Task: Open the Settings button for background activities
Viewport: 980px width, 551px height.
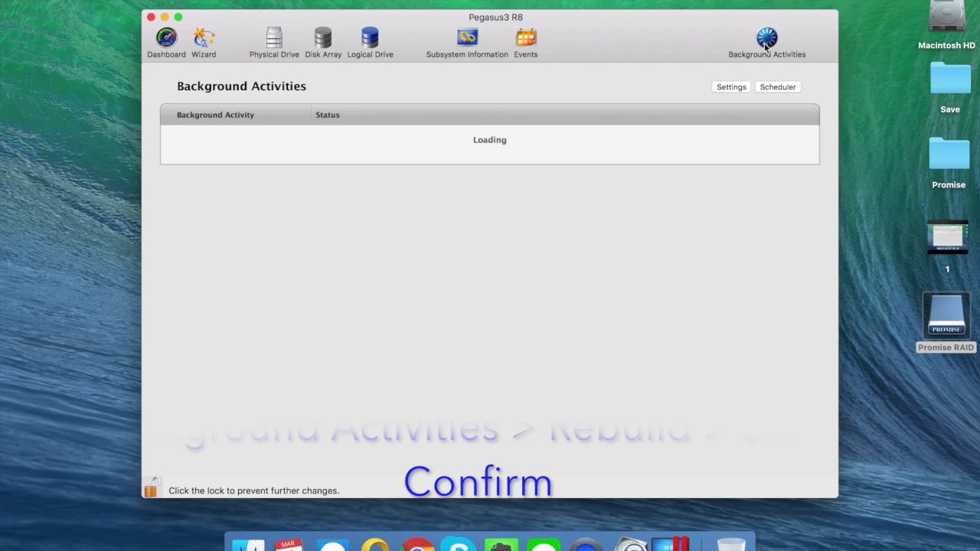Action: click(x=731, y=87)
